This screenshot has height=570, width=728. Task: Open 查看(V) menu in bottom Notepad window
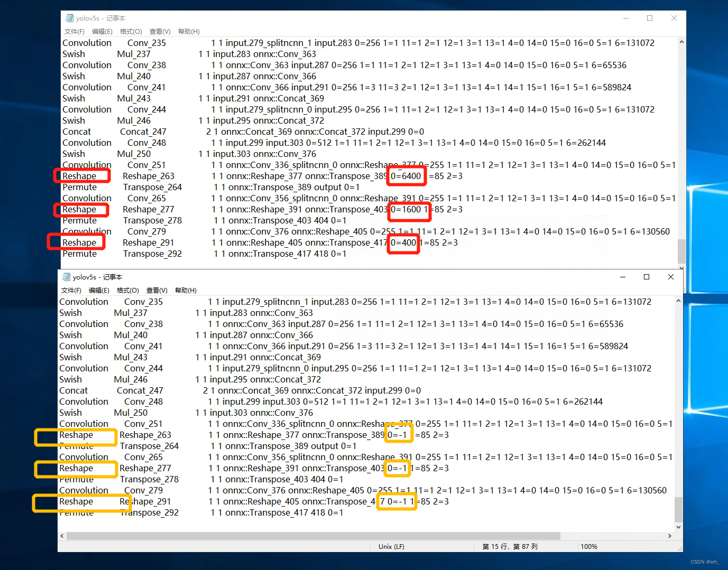pos(156,291)
